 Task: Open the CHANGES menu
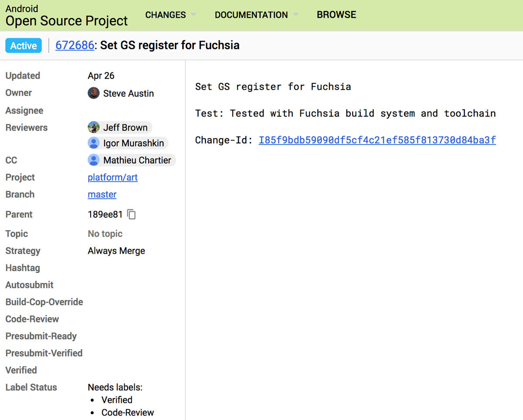[166, 15]
